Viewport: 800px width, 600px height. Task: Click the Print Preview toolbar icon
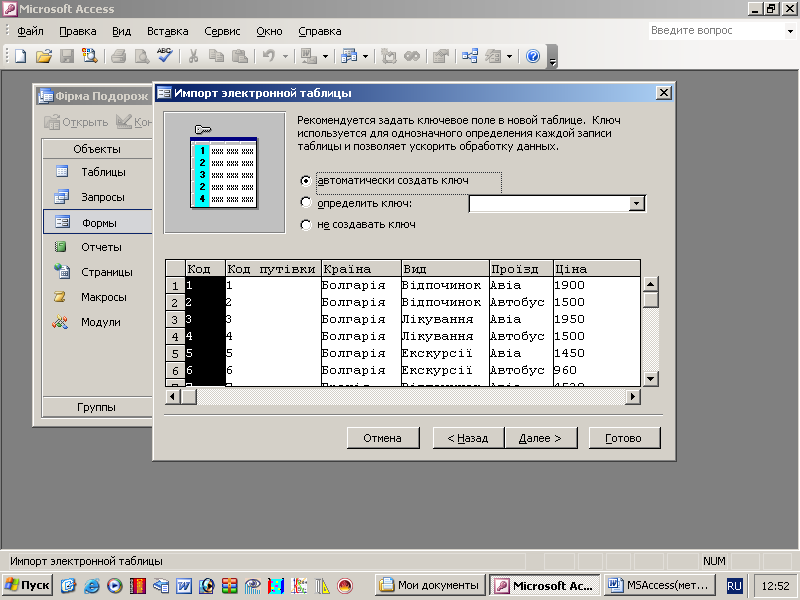point(141,56)
